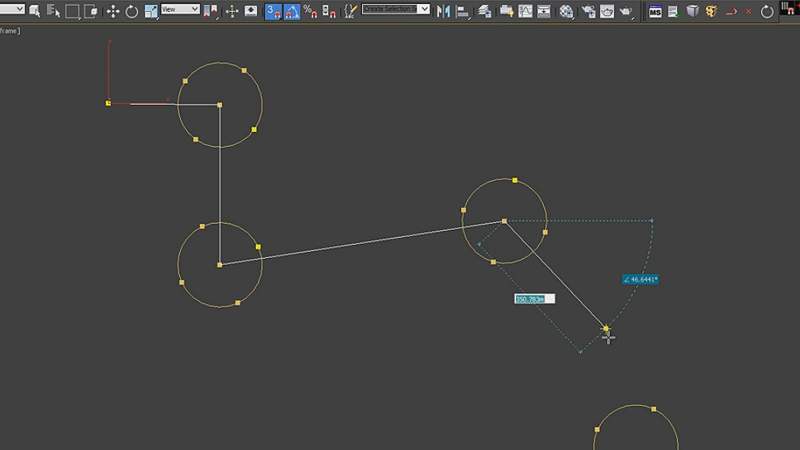The height and width of the screenshot is (450, 800).
Task: Toggle the Angle Snap button
Action: tap(291, 10)
